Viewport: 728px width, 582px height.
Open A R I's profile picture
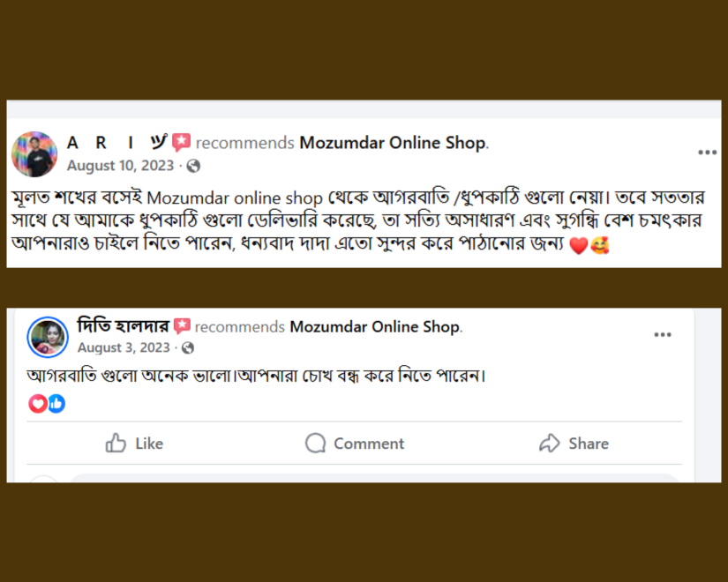point(34,154)
